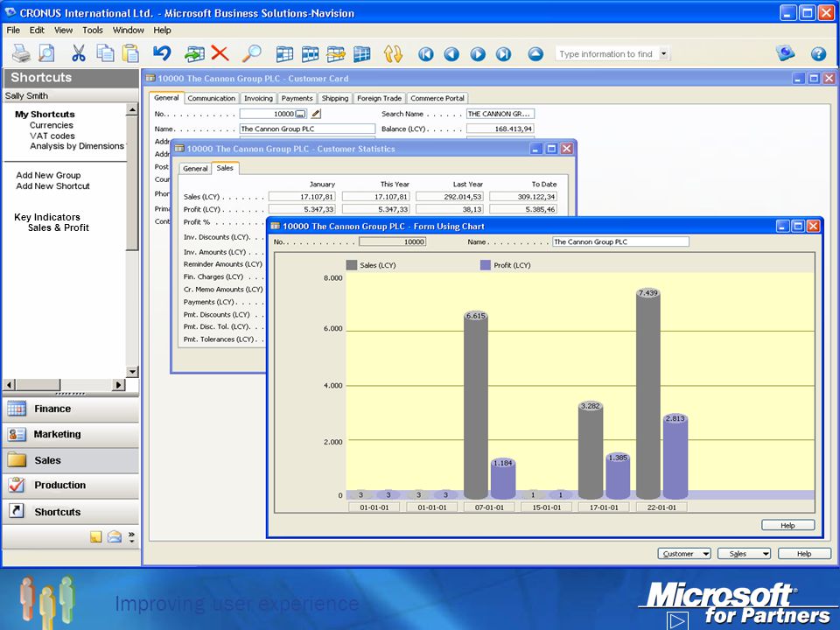840x630 pixels.
Task: Open Analysis by Dimensions shortcut
Action: [77, 146]
